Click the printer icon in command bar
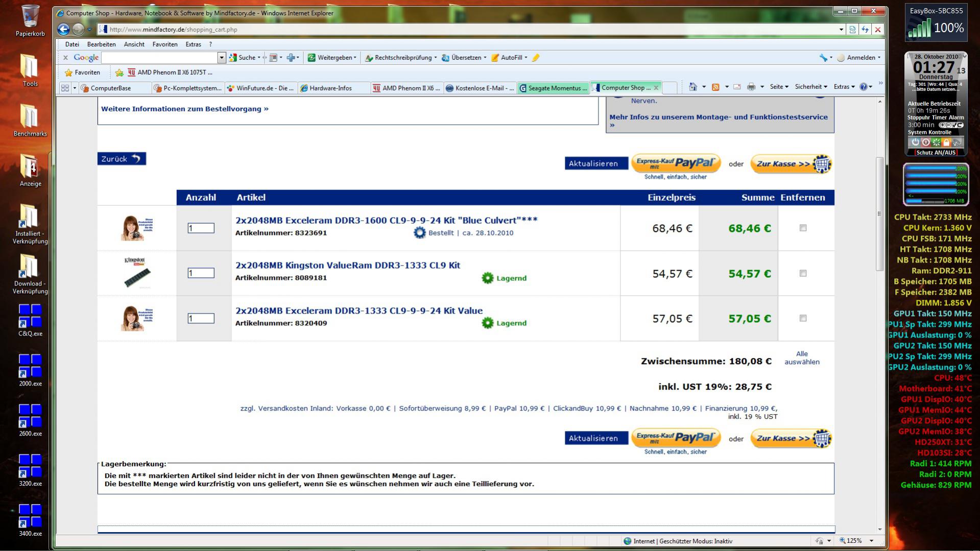980x551 pixels. click(751, 87)
